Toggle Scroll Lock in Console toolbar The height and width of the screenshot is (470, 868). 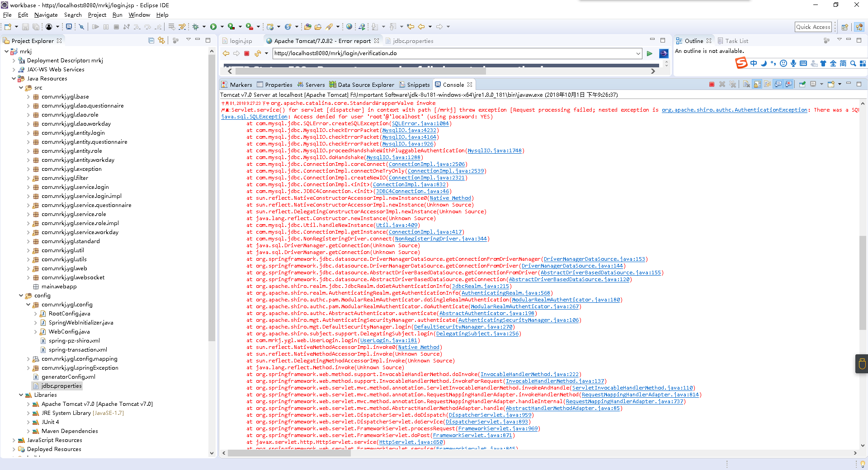[757, 85]
